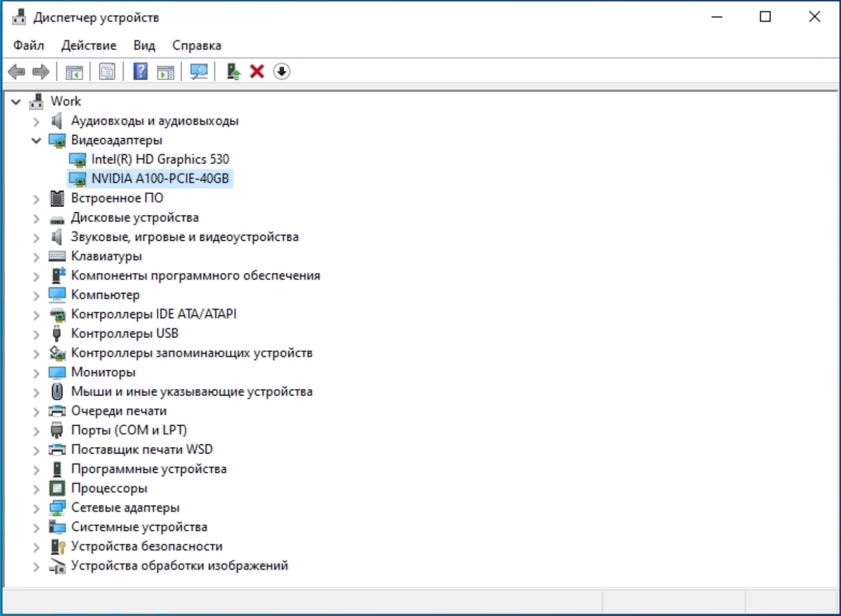This screenshot has height=616, width=841.
Task: Select the Компьютер label
Action: tap(105, 295)
